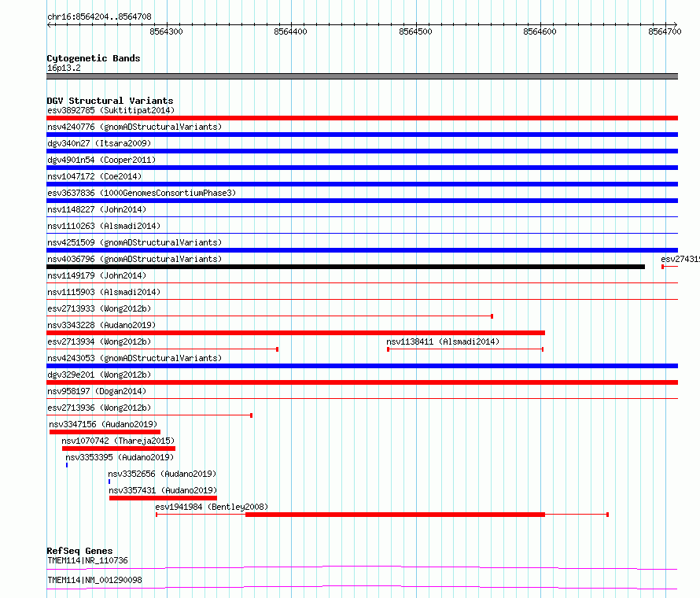Open dgv4901n54 (Cooper2011) variant
This screenshot has height=598, width=700.
point(101,160)
